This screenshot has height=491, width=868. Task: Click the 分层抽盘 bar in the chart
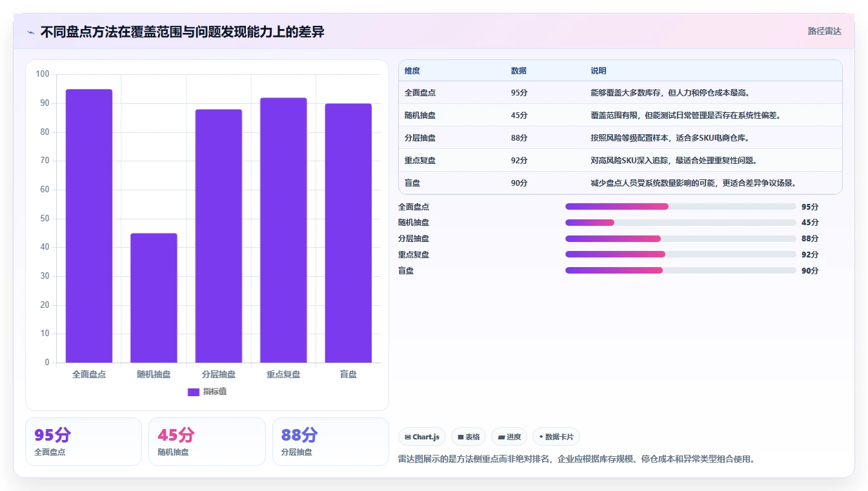219,236
